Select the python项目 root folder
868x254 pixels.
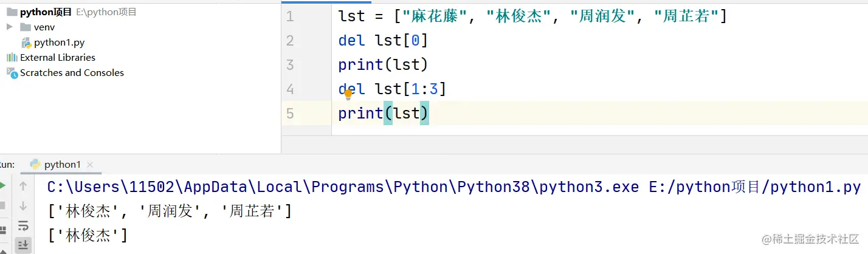coord(46,12)
